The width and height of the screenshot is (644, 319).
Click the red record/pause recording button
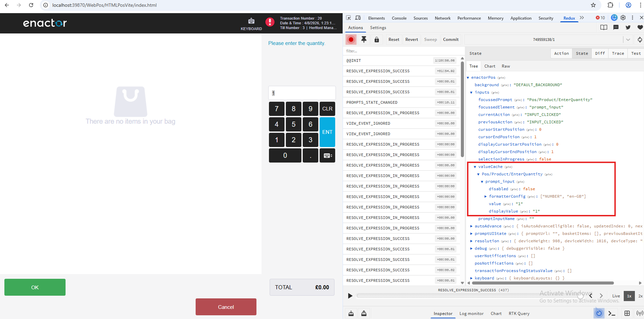pyautogui.click(x=351, y=40)
